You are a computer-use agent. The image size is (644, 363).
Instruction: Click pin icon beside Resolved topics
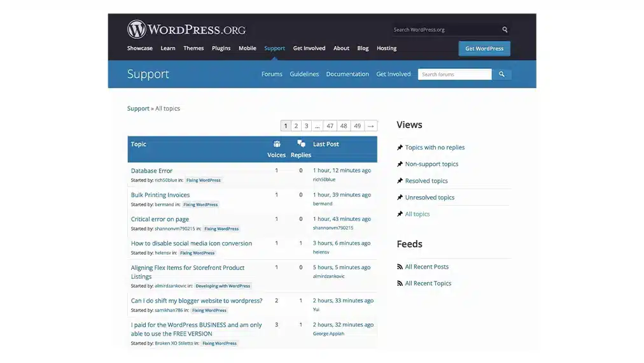tap(400, 181)
